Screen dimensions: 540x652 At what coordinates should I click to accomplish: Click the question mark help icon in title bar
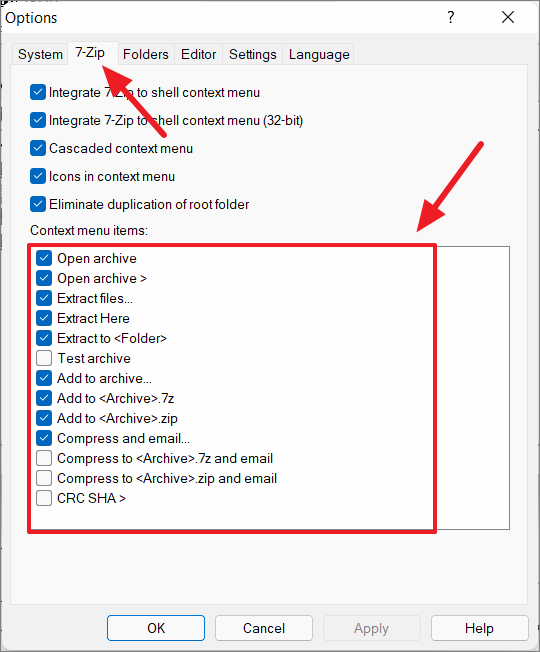(451, 17)
